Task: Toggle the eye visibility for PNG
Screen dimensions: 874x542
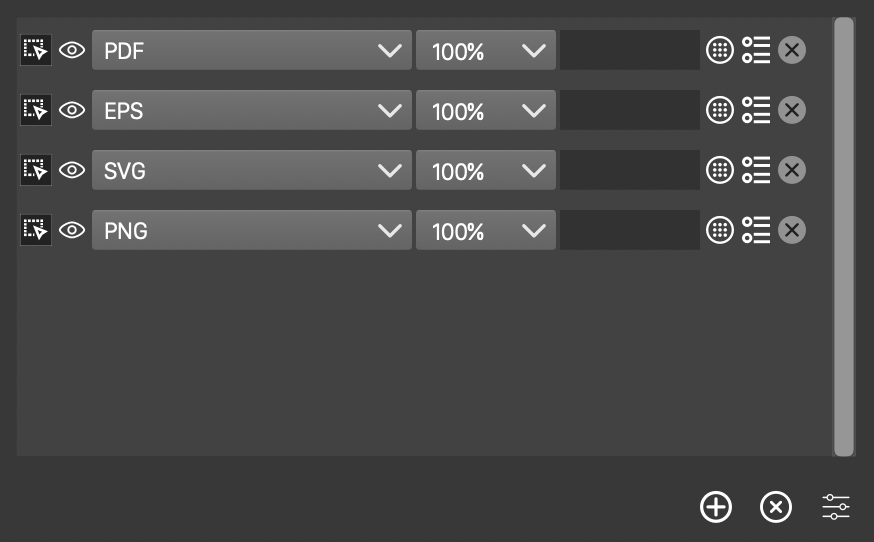Action: click(72, 230)
